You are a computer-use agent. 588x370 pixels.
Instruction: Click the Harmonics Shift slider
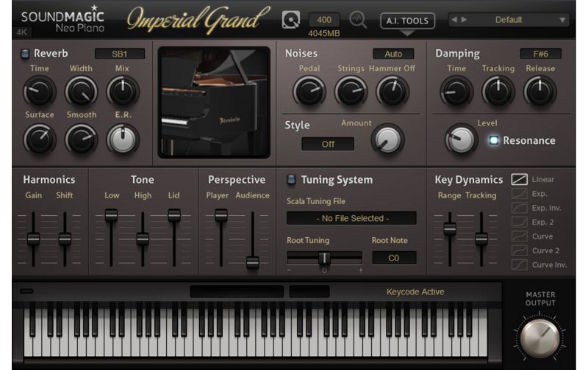[x=65, y=239]
